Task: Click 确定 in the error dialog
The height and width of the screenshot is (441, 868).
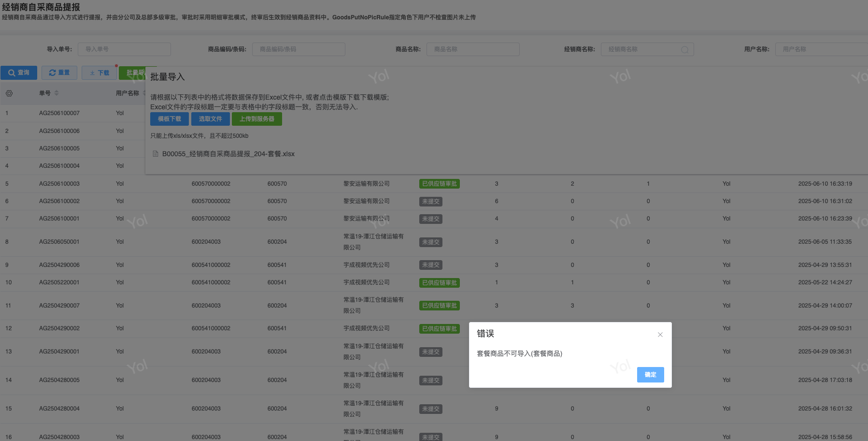Action: 650,375
